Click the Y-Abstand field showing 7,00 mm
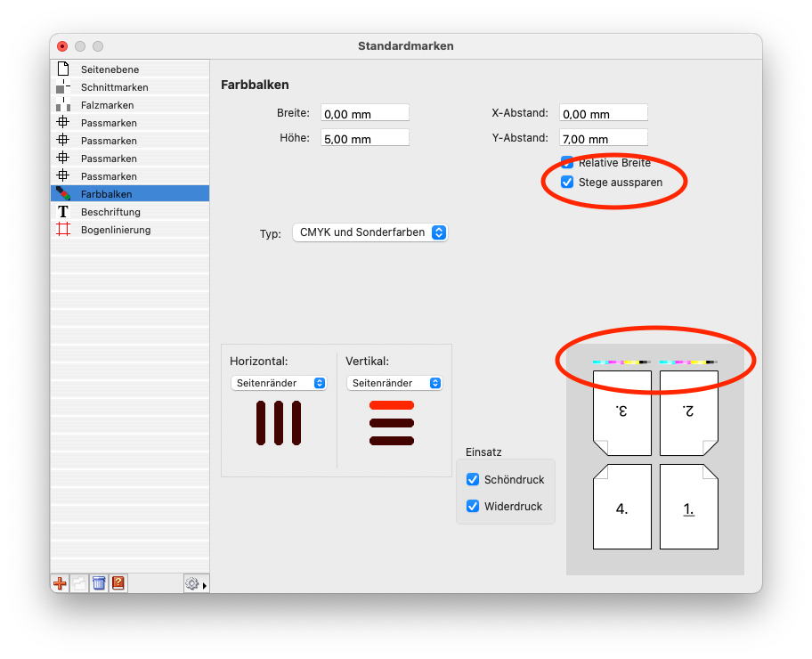Viewport: 812px width, 659px height. (x=604, y=138)
